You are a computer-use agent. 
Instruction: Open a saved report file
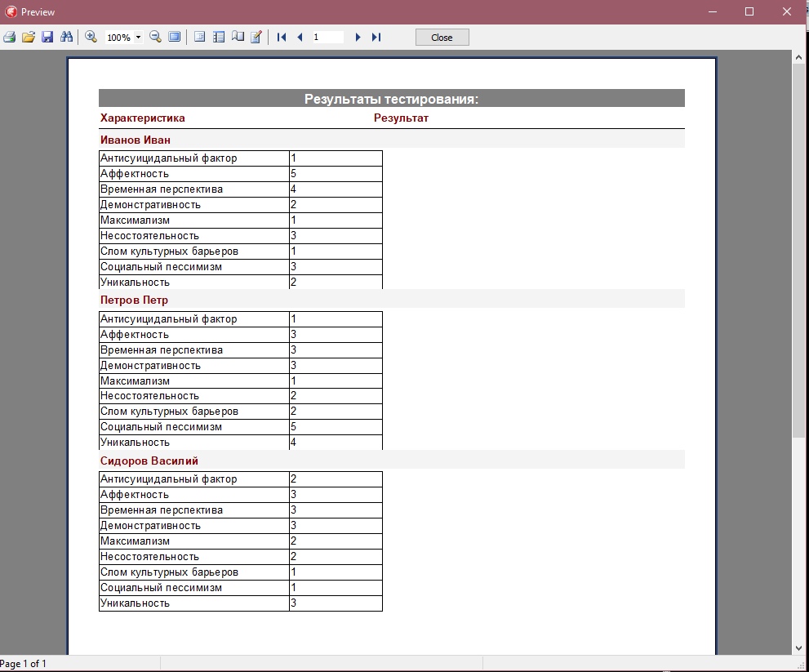point(29,38)
